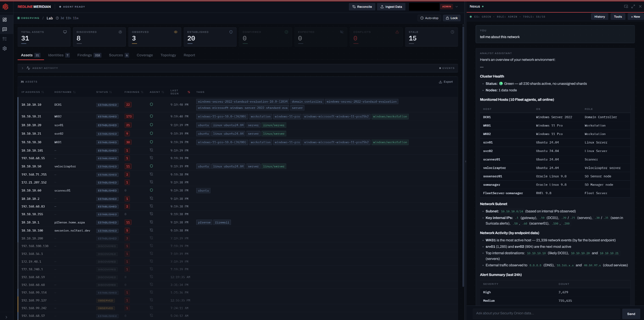644x320 pixels.
Task: Click the no-agent icon in pfSense.home.arpa row
Action: tap(151, 222)
